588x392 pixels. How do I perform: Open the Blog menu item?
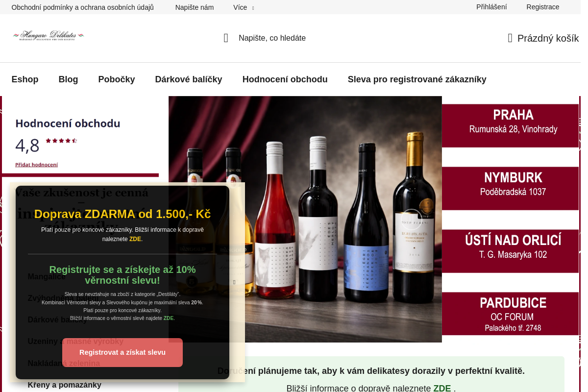pos(68,79)
